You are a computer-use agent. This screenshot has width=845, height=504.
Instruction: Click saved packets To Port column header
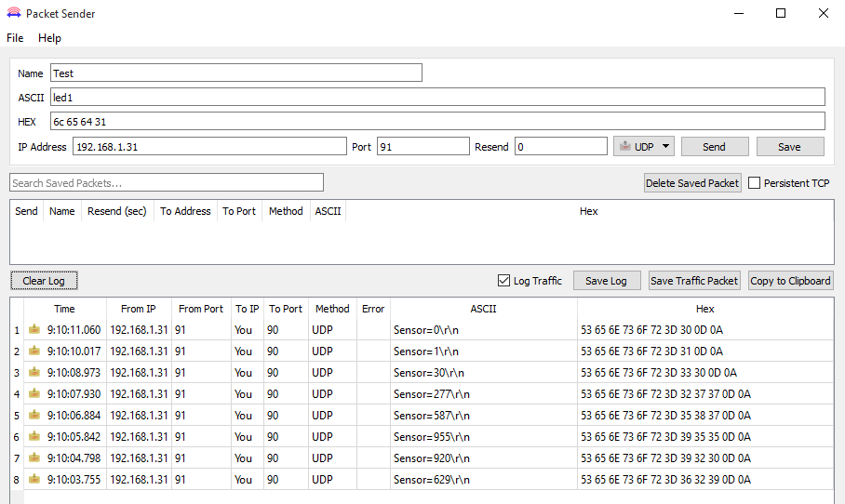point(239,211)
